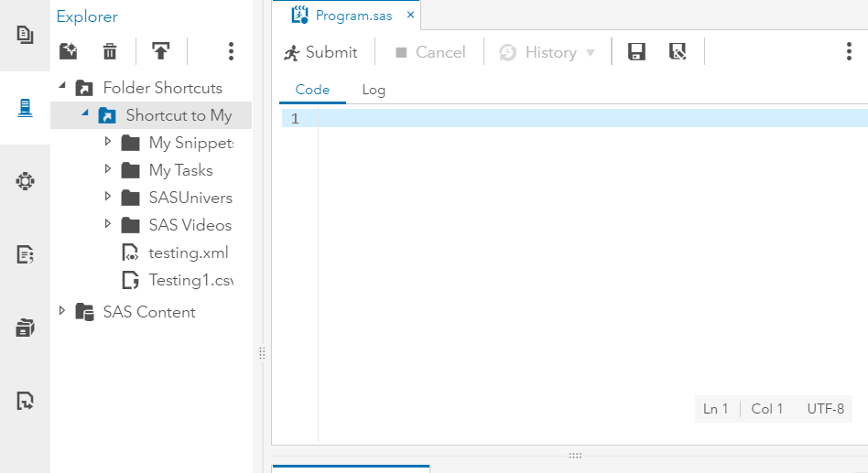
Task: Click line number 1 in the gutter
Action: click(295, 118)
